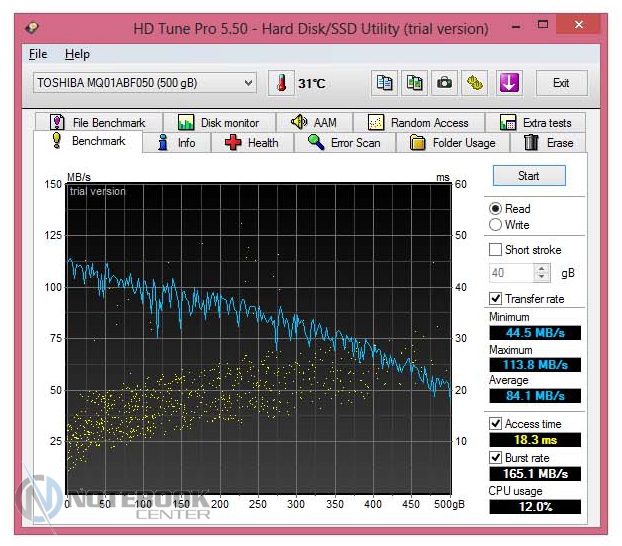This screenshot has height=546, width=622.
Task: Increase short stroke gB spinner value
Action: 542,268
